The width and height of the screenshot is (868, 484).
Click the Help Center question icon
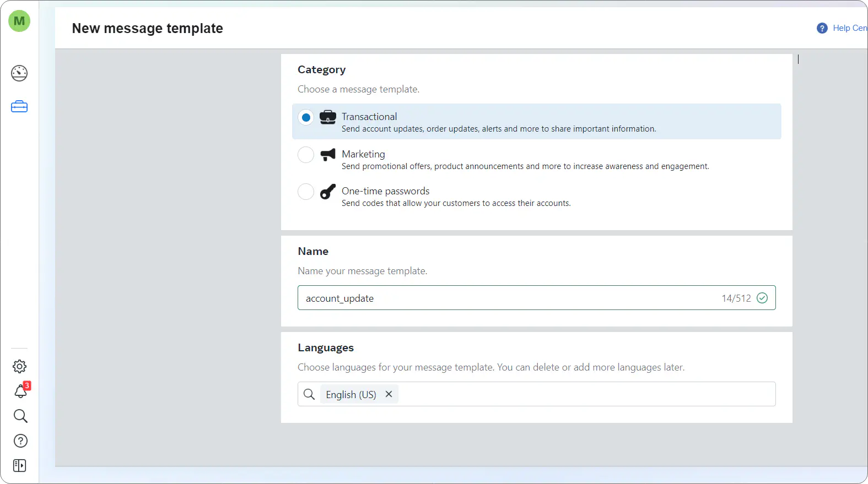coord(822,28)
